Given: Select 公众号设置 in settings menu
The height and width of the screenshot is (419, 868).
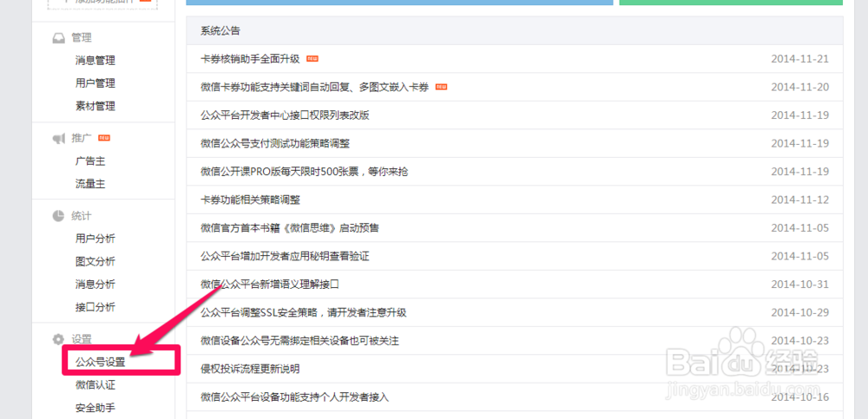Looking at the screenshot, I should pyautogui.click(x=100, y=363).
